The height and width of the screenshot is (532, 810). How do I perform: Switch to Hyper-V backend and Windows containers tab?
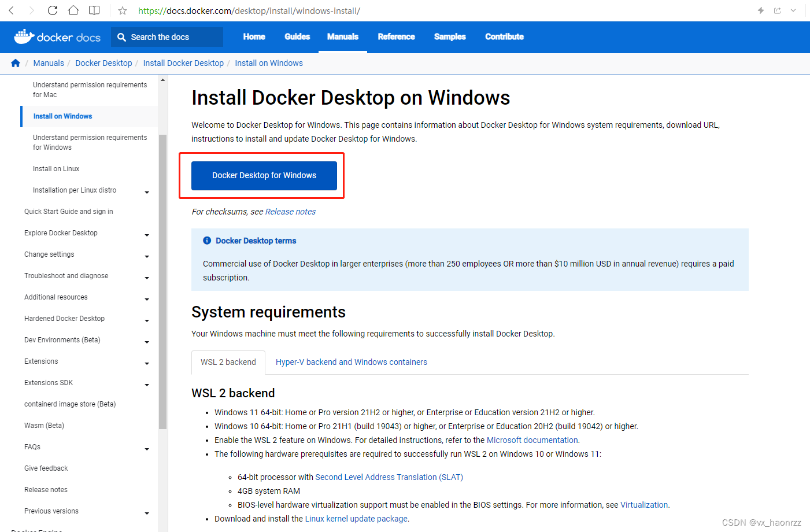(351, 362)
